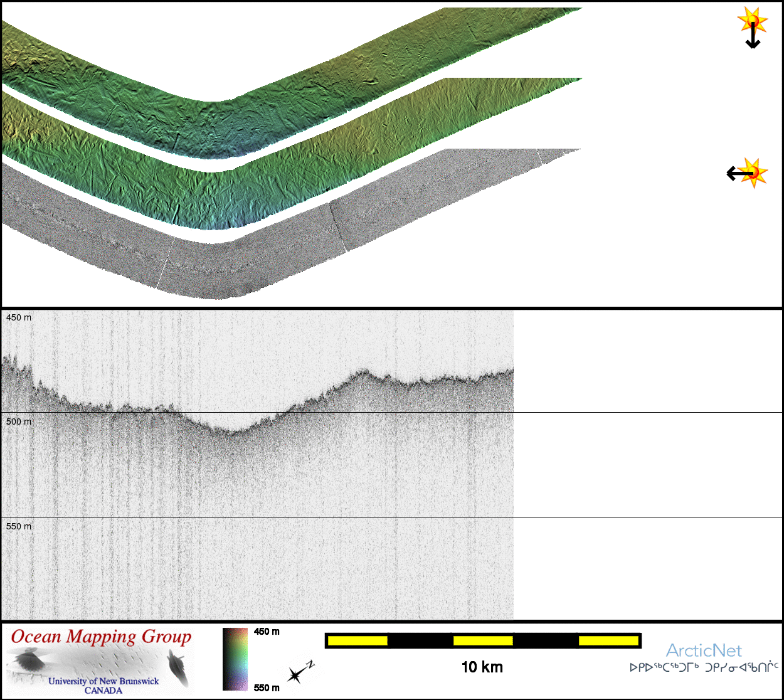The width and height of the screenshot is (784, 700).
Task: Click the leftmost yellow scale bar segment
Action: pos(358,640)
